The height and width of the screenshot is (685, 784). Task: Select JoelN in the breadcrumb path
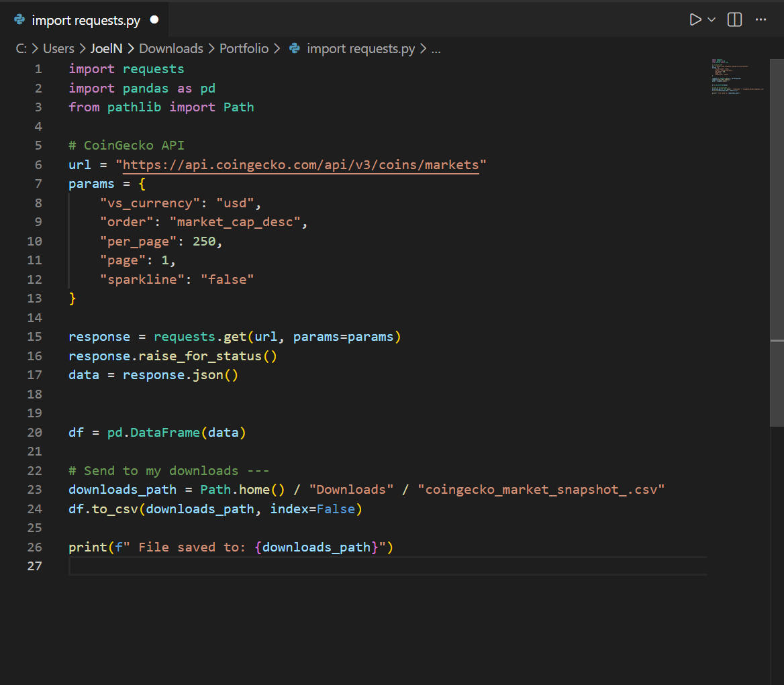click(x=106, y=48)
